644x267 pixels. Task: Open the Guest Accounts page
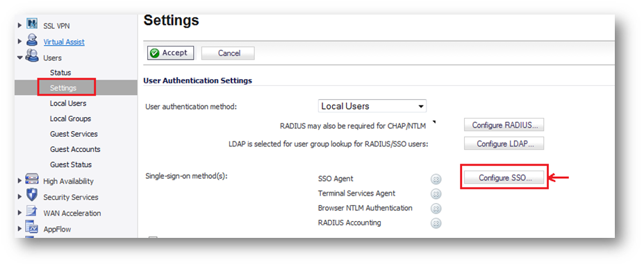click(x=75, y=149)
